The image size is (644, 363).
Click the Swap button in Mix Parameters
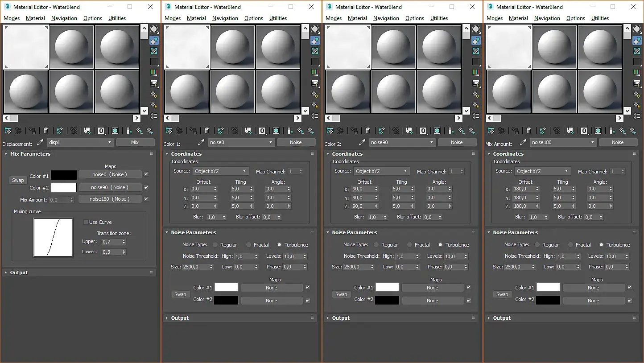pos(18,180)
